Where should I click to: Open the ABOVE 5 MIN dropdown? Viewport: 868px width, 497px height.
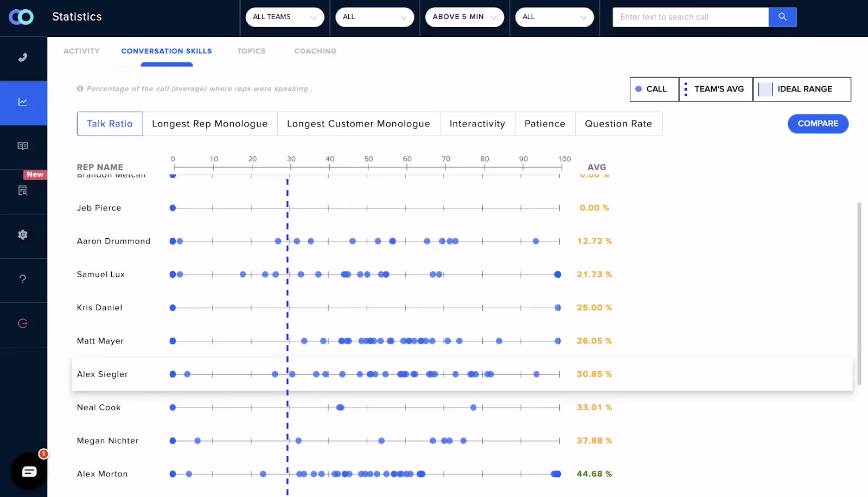464,17
